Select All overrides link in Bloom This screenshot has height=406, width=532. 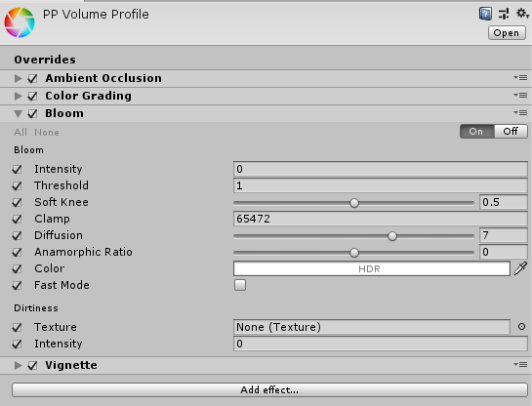click(20, 133)
